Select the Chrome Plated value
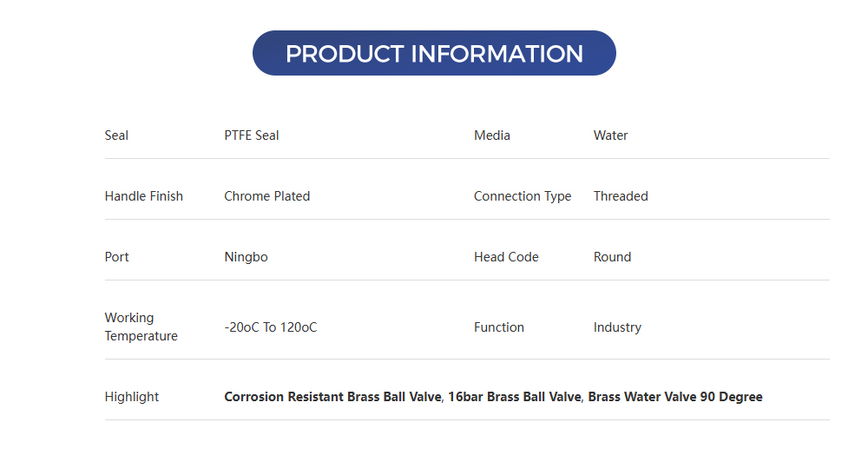The height and width of the screenshot is (462, 868). point(267,196)
